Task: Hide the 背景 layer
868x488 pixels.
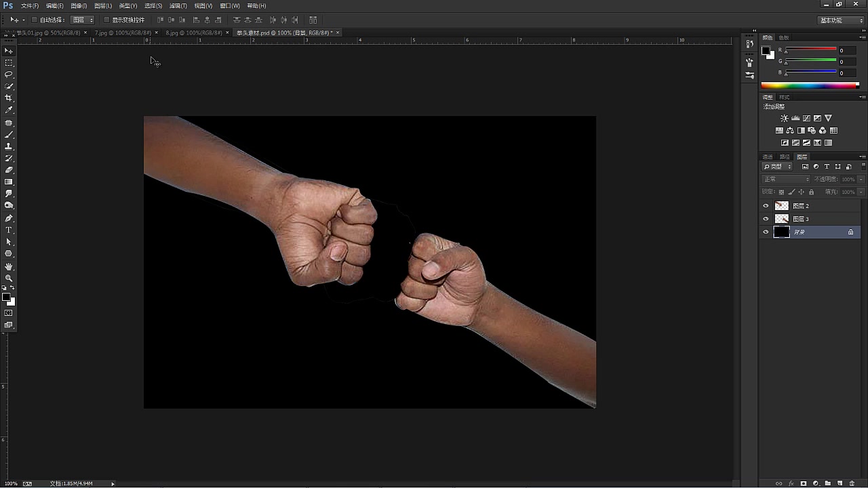Action: click(x=766, y=232)
